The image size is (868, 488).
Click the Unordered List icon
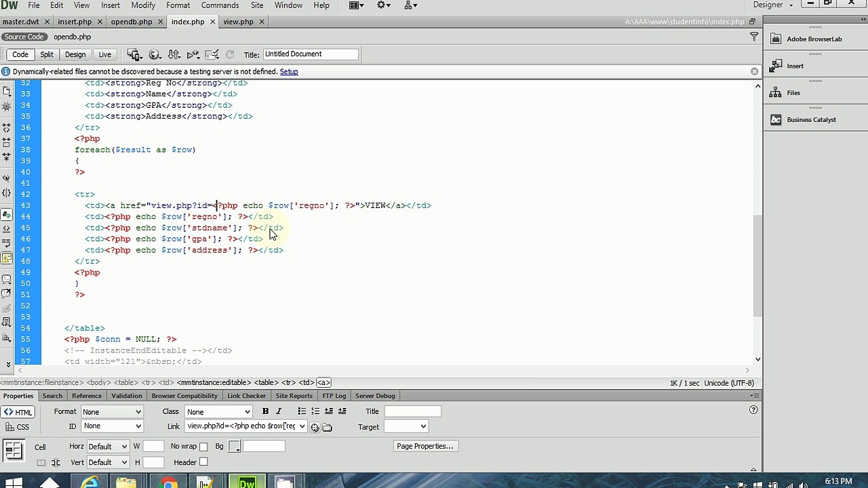tap(302, 411)
